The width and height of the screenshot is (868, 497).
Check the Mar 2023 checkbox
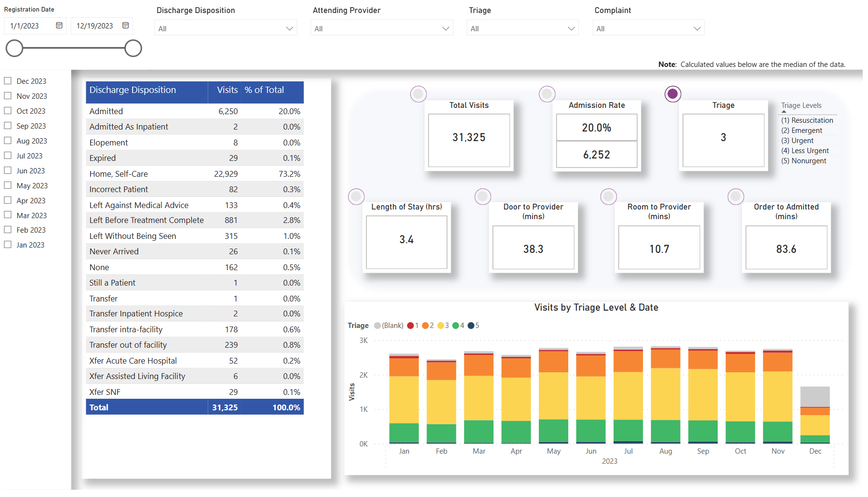point(7,215)
